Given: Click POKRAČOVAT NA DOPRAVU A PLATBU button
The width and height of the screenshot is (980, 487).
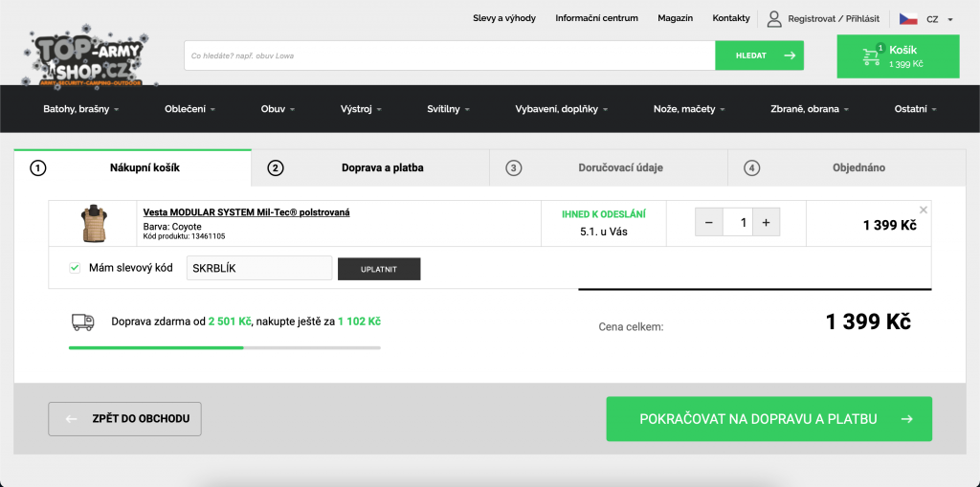Looking at the screenshot, I should pyautogui.click(x=768, y=419).
